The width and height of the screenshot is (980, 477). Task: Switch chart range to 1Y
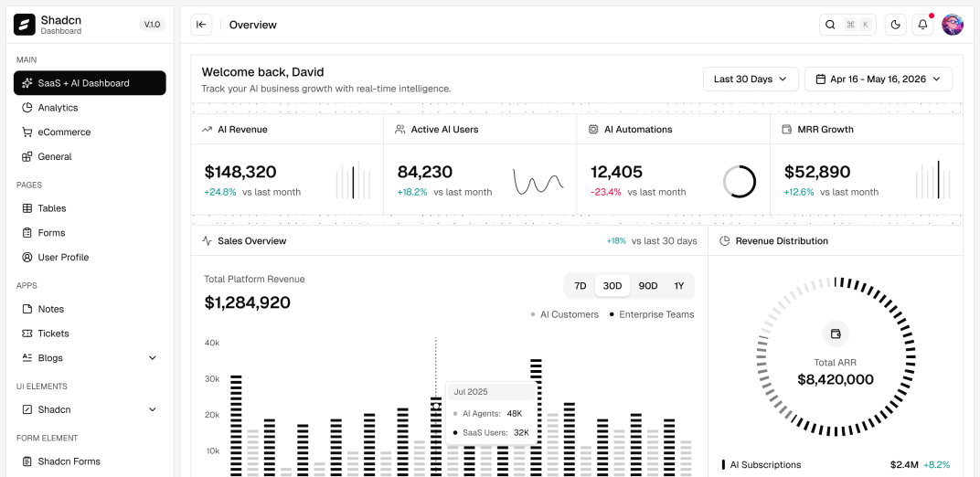[x=678, y=286]
